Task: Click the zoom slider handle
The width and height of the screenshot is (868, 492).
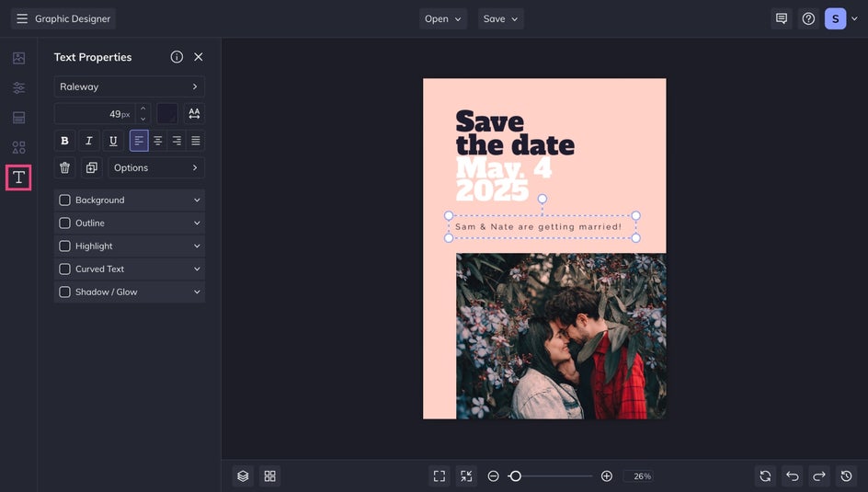Action: (515, 476)
